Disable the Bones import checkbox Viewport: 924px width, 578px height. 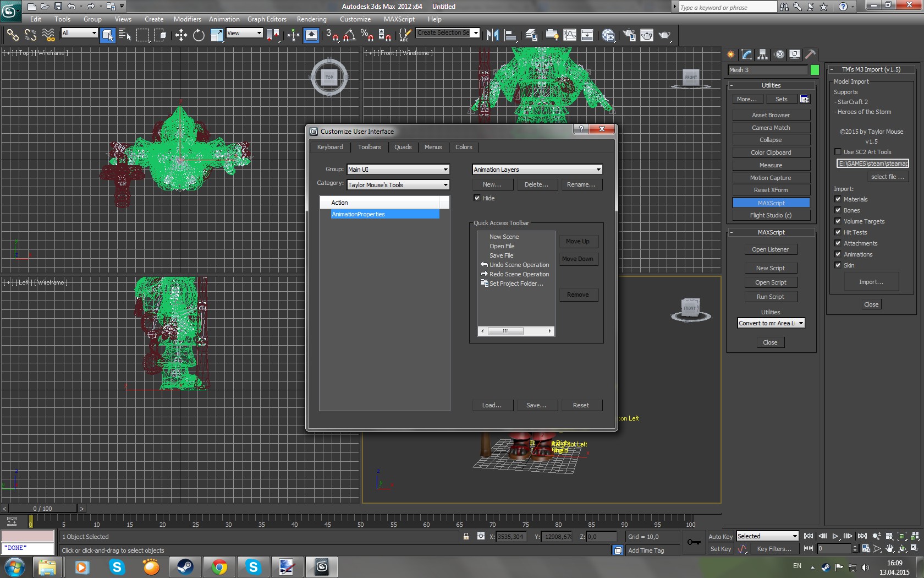coord(838,210)
